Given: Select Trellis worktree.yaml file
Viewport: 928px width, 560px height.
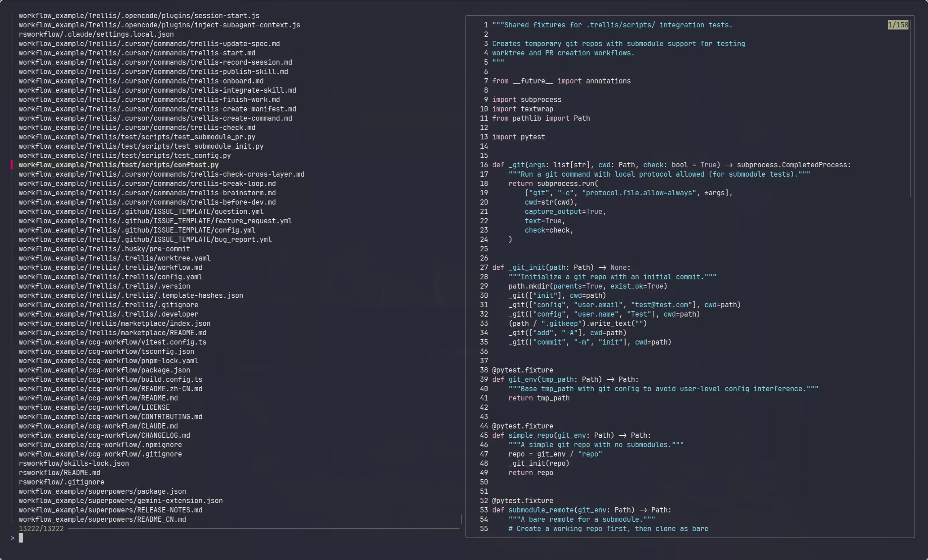Looking at the screenshot, I should pos(114,258).
